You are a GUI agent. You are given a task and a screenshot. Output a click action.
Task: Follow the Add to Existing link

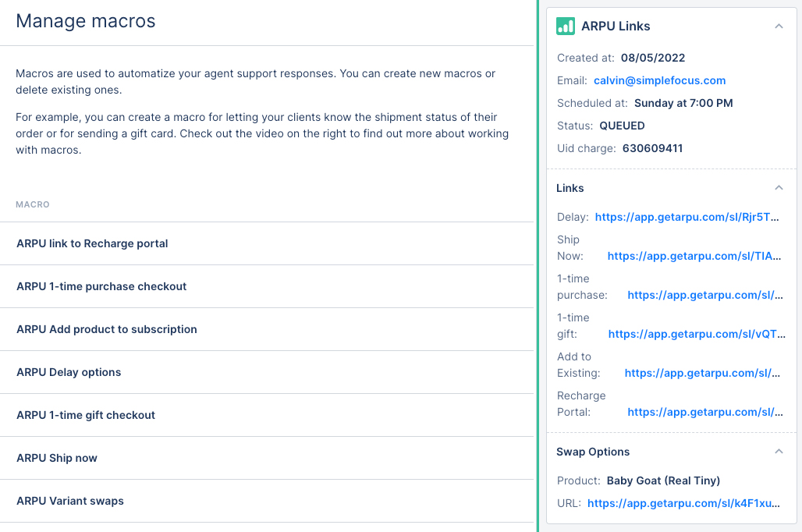click(702, 373)
